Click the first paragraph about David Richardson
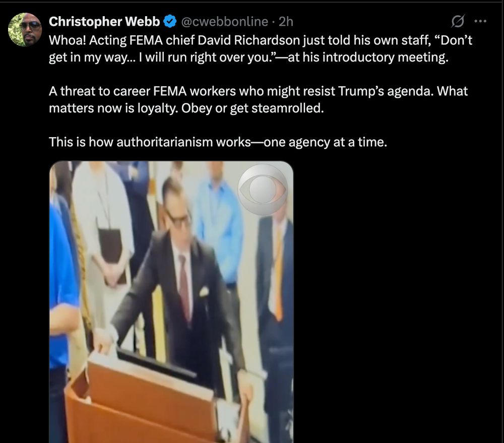The width and height of the screenshot is (504, 443). pos(261,49)
